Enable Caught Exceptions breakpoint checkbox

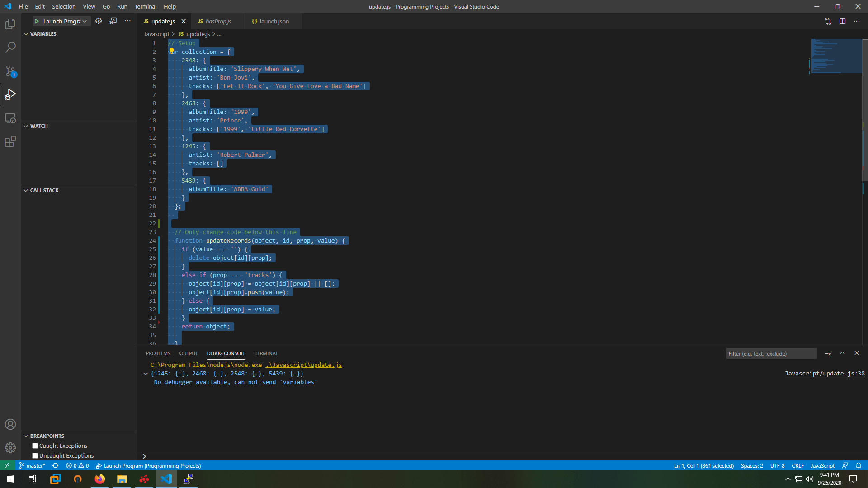(35, 446)
